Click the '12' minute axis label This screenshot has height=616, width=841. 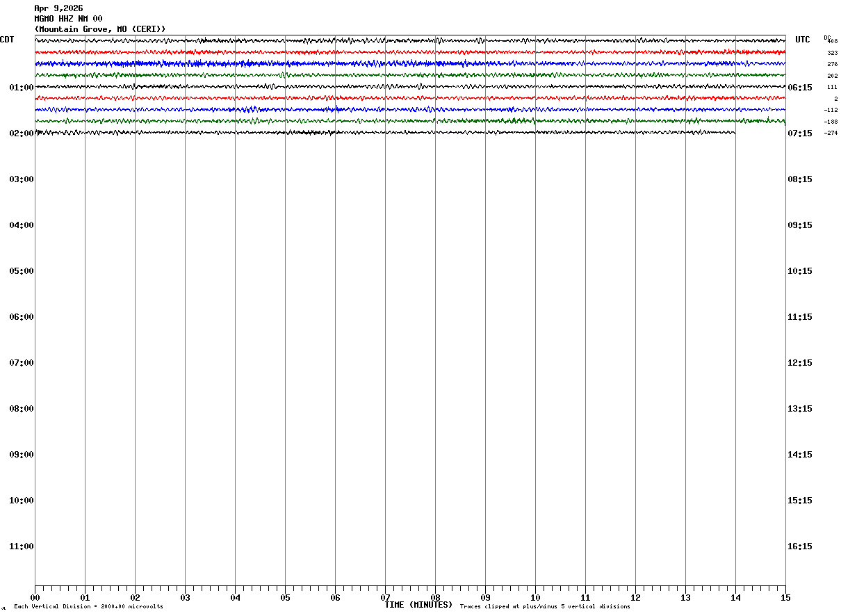coord(635,598)
